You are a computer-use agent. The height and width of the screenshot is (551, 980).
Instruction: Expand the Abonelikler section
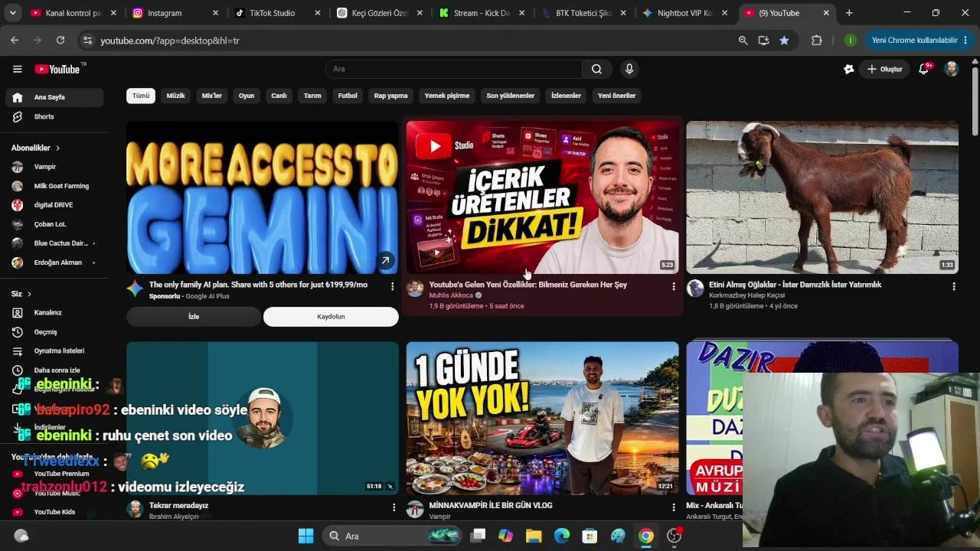36,148
